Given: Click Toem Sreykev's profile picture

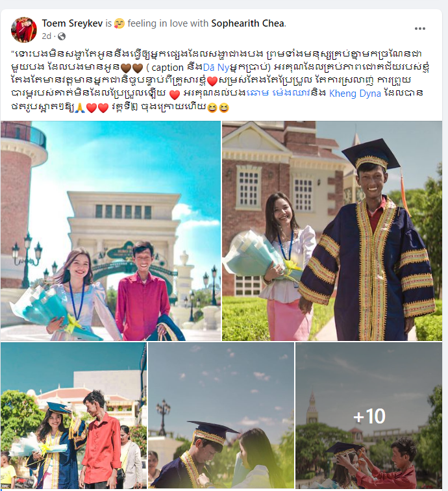Looking at the screenshot, I should click(x=24, y=29).
